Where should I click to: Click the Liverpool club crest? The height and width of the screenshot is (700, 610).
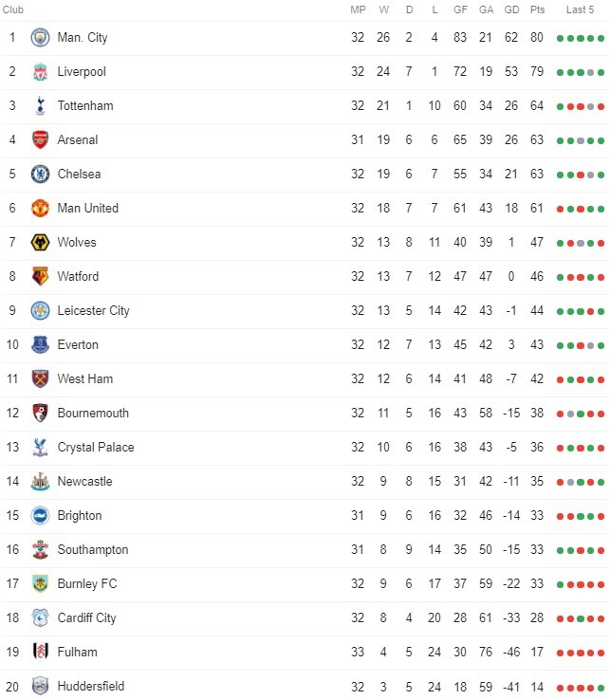click(x=40, y=72)
